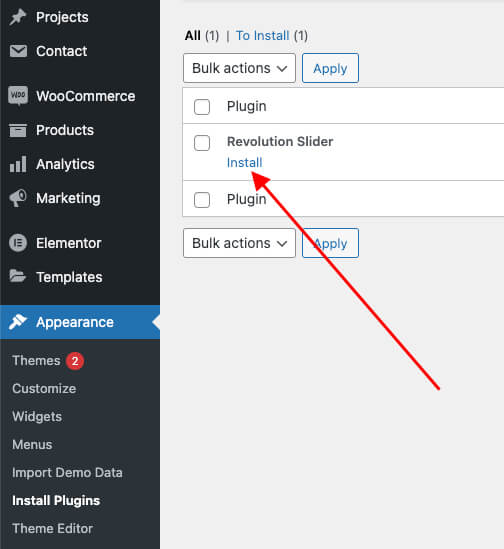
Task: Click the Marketing megaphone icon
Action: tap(18, 198)
